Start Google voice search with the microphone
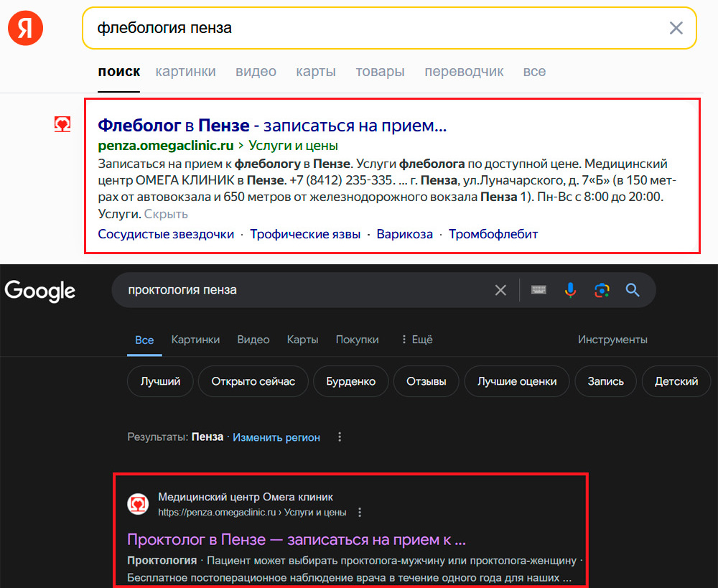718x588 pixels. pyautogui.click(x=570, y=290)
